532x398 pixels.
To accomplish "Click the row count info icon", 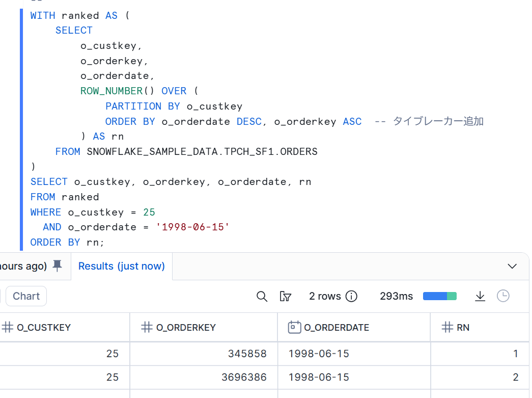I will (351, 296).
